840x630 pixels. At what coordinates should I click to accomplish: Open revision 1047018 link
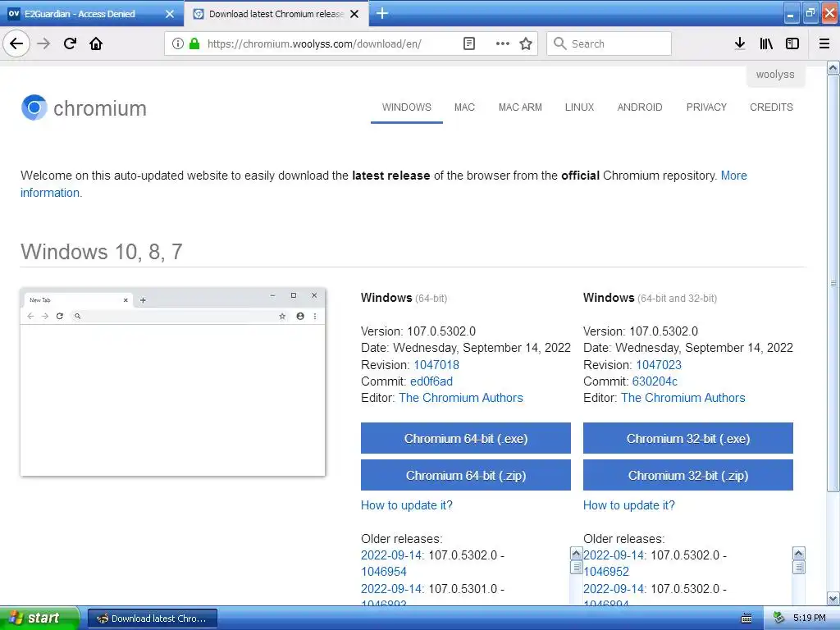pos(436,365)
